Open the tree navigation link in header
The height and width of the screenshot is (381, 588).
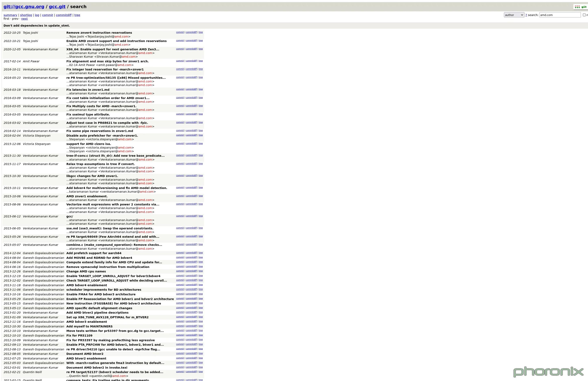tap(77, 15)
